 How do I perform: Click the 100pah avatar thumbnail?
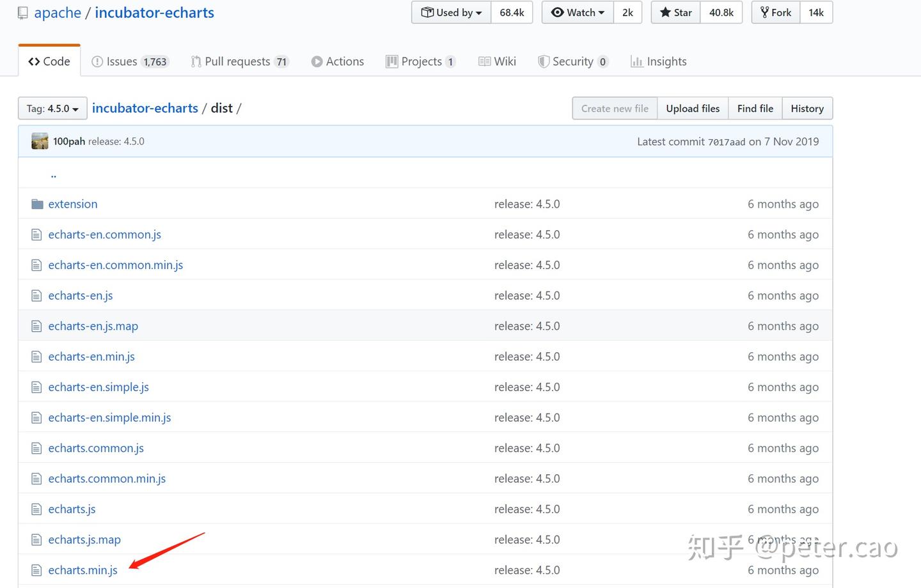pyautogui.click(x=40, y=141)
